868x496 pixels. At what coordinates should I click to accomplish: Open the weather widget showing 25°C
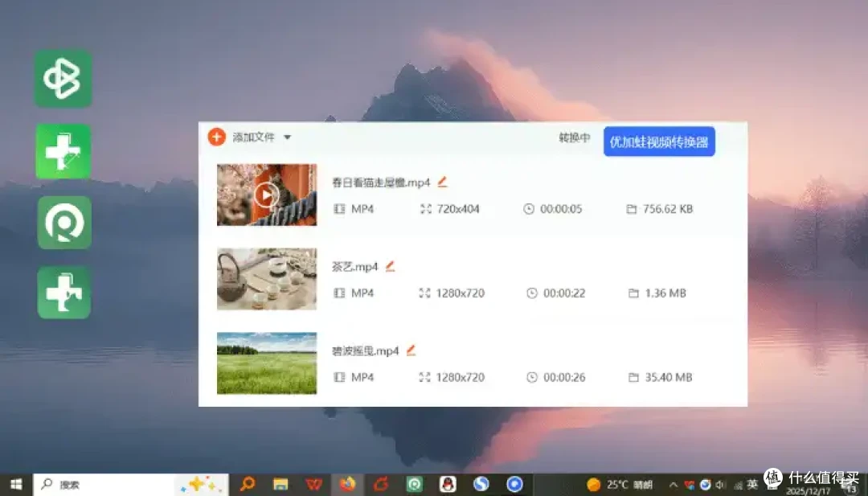pos(620,485)
